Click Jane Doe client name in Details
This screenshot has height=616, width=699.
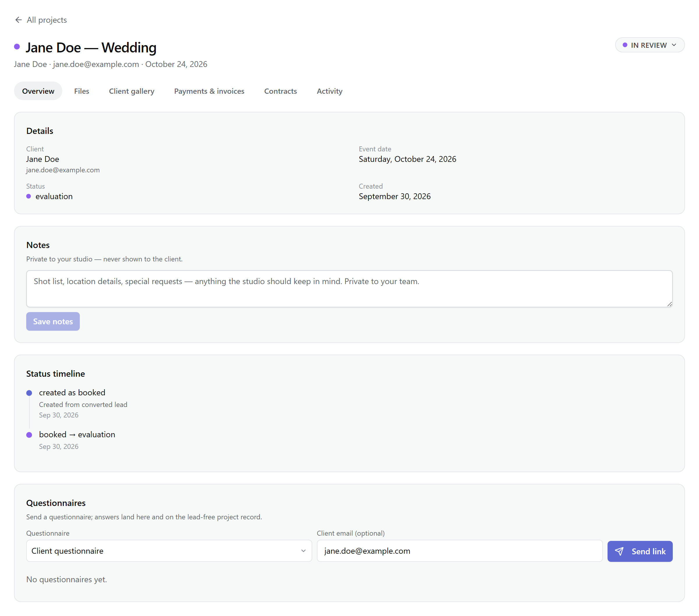43,159
